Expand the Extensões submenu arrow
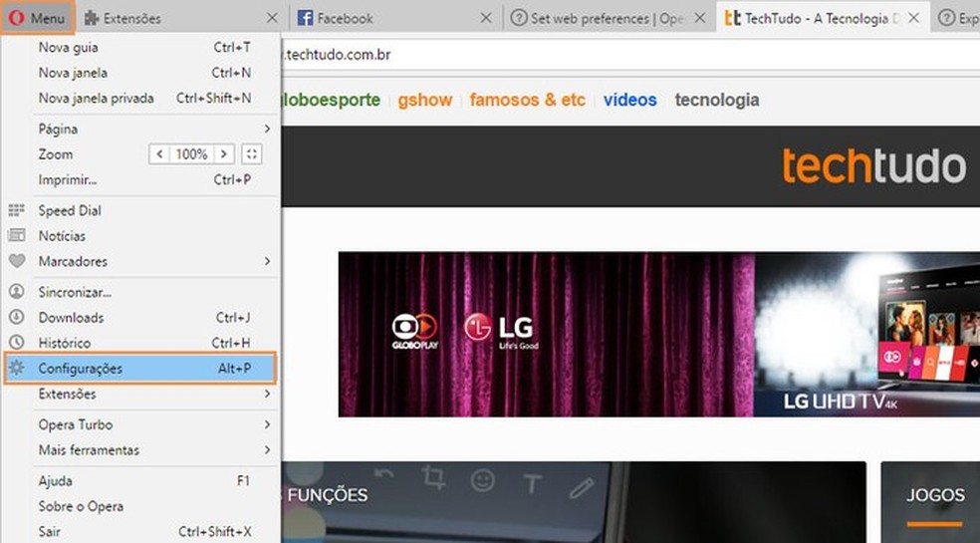 (268, 394)
